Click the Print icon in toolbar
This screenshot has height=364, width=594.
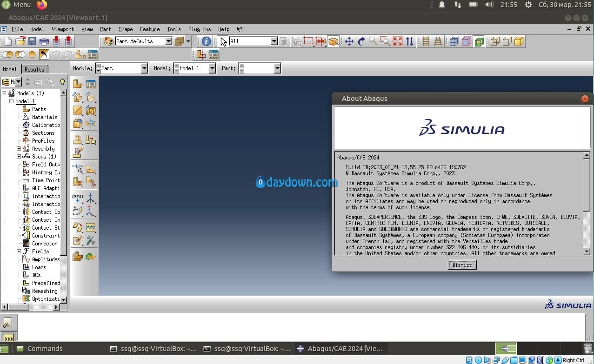44,41
